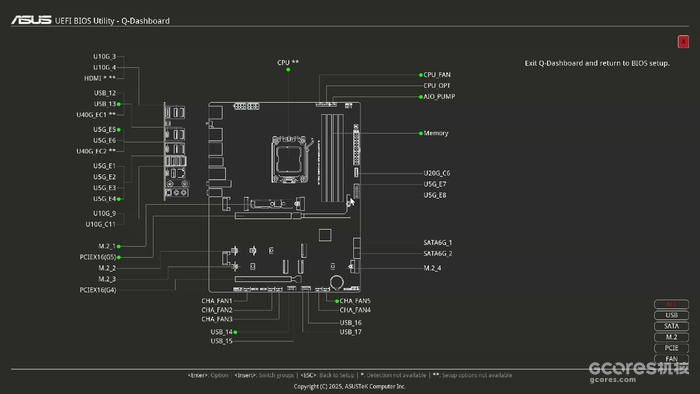Click the rear I/O panel diagram
The width and height of the screenshot is (700, 394).
click(176, 151)
